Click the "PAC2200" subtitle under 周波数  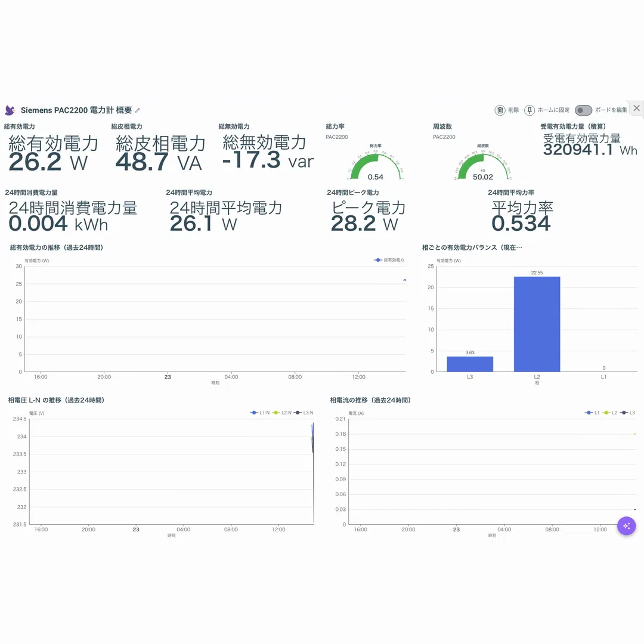pos(444,137)
